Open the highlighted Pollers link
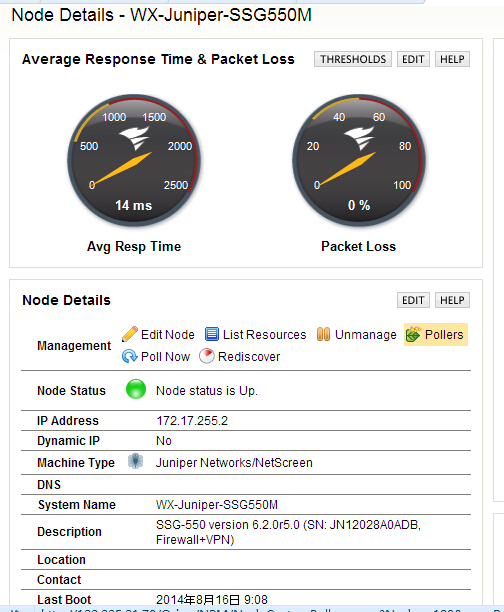Screen dimensions: 504x612 tap(444, 335)
